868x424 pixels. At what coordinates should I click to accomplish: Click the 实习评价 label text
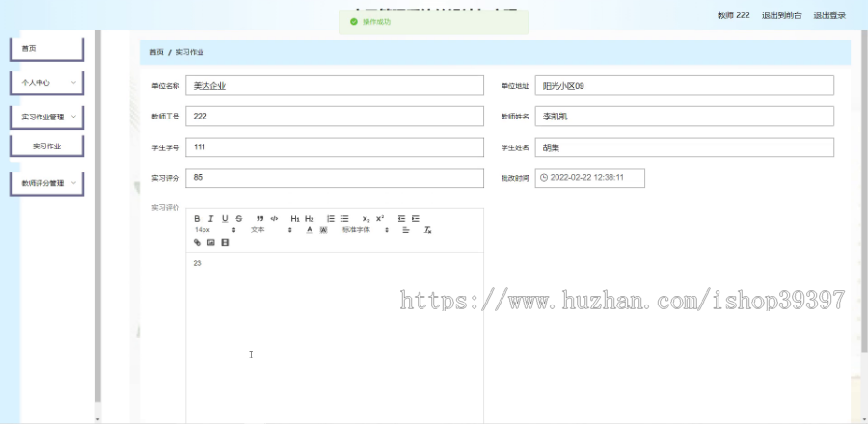coord(166,208)
